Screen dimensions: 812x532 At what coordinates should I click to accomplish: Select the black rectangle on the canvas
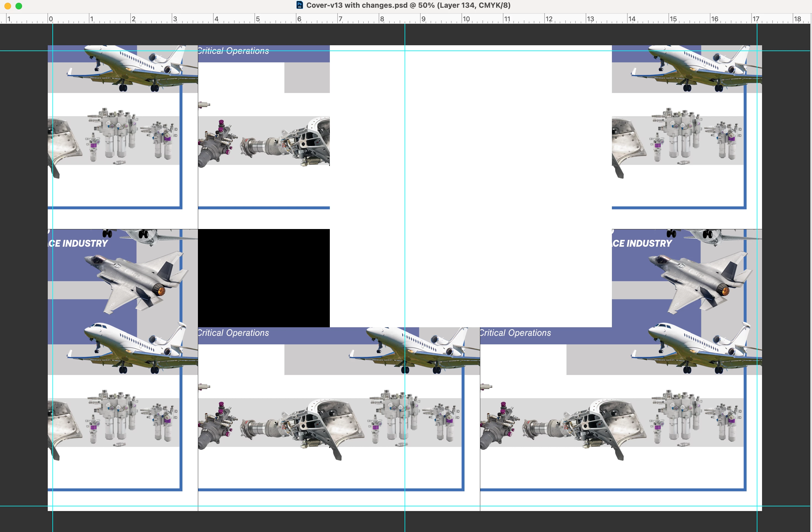tap(264, 278)
